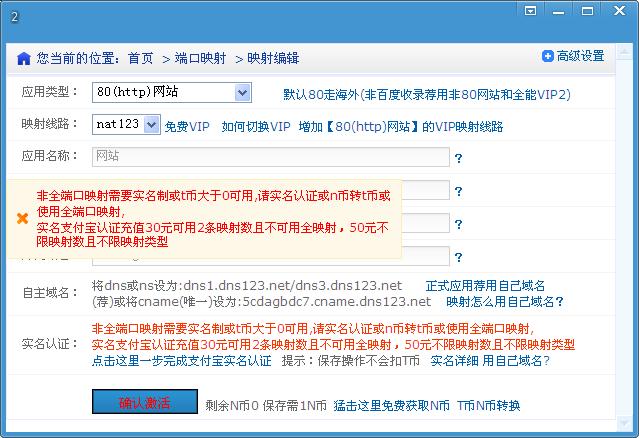This screenshot has height=438, width=639.
Task: Open the 免费VIP link
Action: click(187, 127)
